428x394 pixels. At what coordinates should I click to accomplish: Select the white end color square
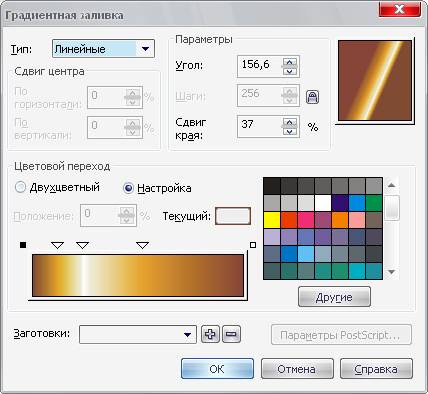pyautogui.click(x=253, y=245)
